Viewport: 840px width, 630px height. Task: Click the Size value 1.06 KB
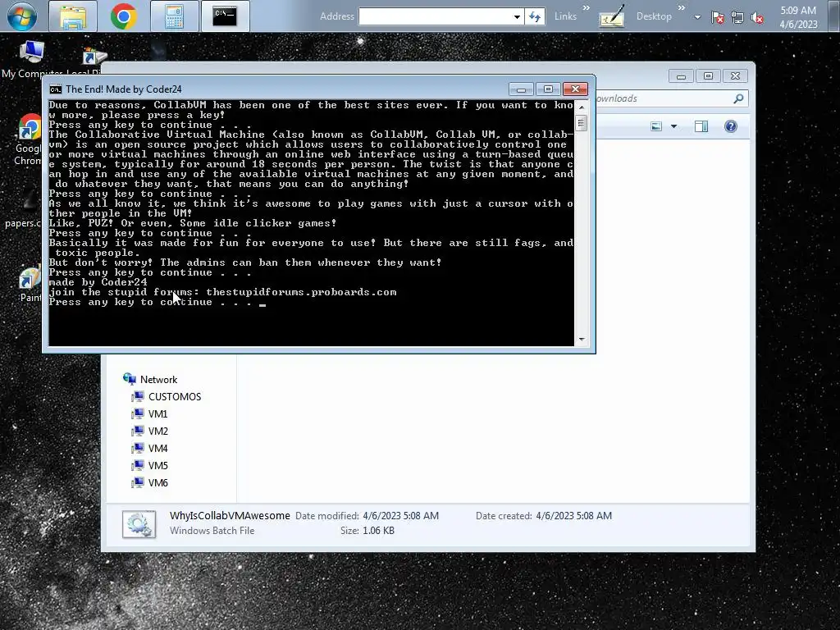(x=378, y=531)
